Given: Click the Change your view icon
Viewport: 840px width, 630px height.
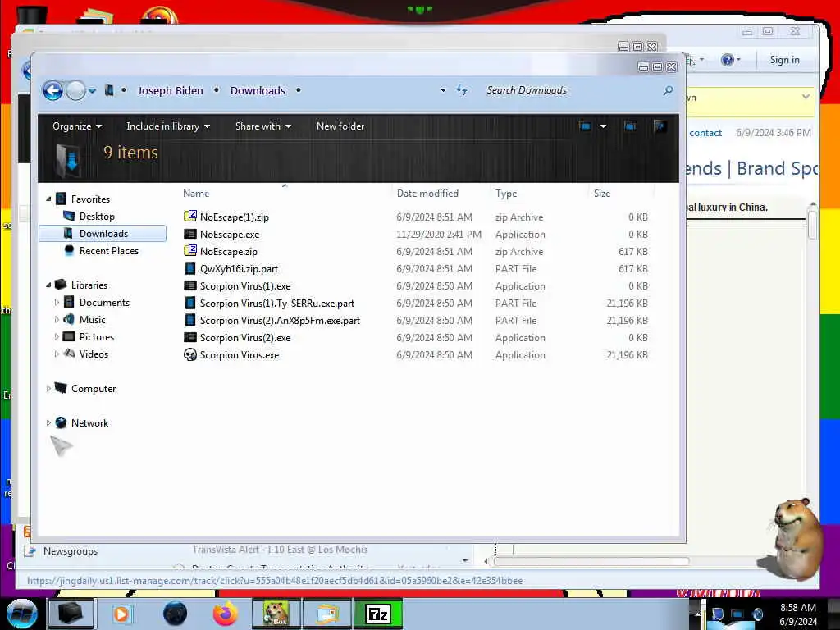Looking at the screenshot, I should click(x=585, y=126).
